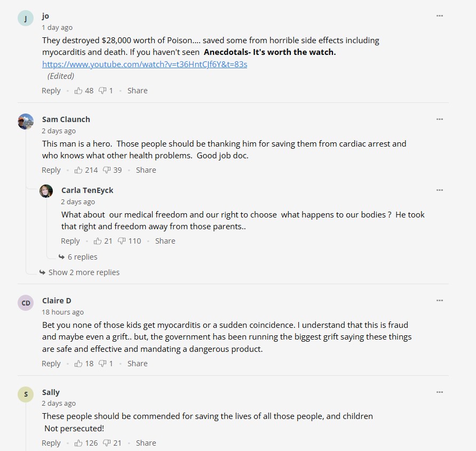Thumbs up Carla TenEyck's reply

98,241
